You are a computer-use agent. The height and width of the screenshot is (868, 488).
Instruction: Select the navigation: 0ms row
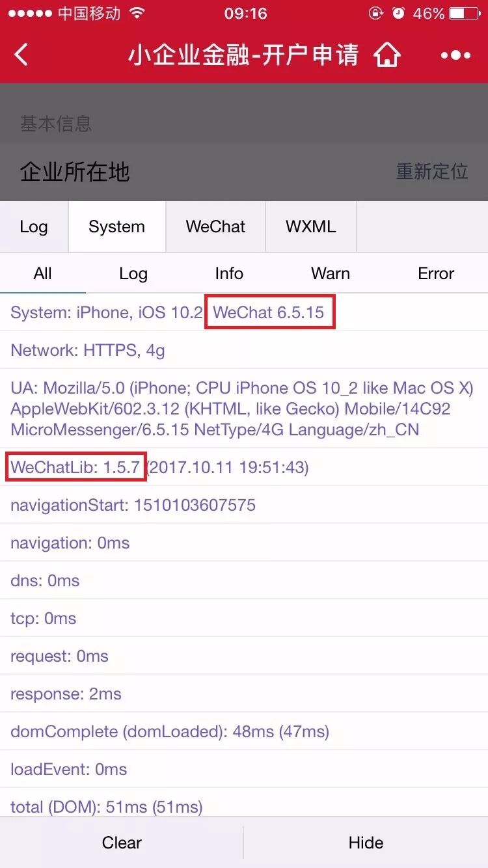pos(244,543)
